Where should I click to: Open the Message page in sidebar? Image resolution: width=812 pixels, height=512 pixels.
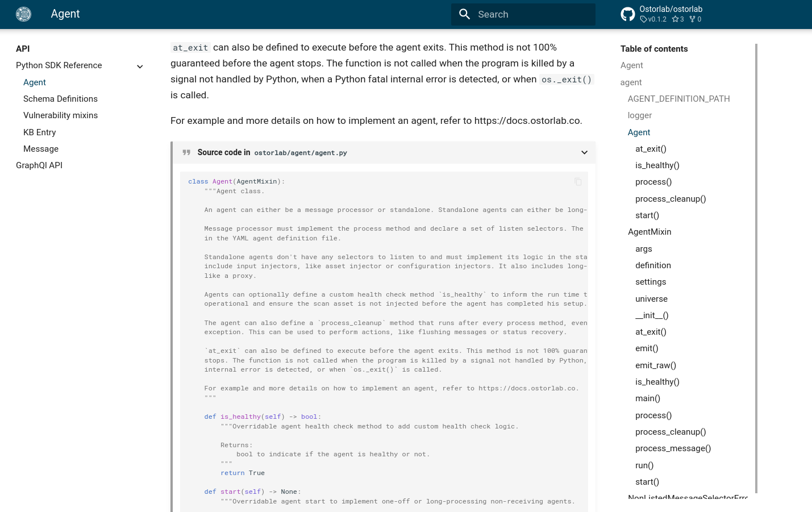pyautogui.click(x=41, y=149)
